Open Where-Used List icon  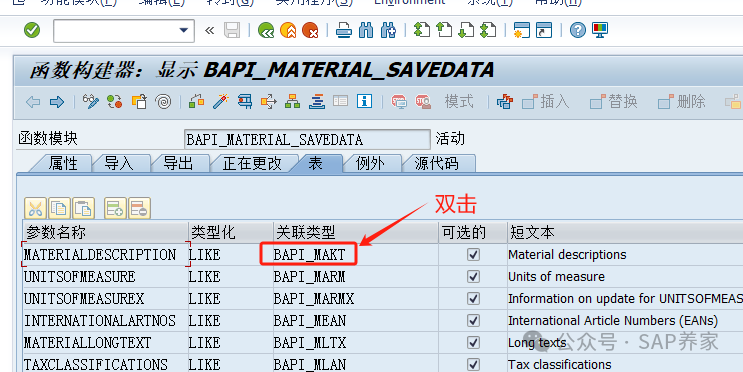tap(269, 101)
